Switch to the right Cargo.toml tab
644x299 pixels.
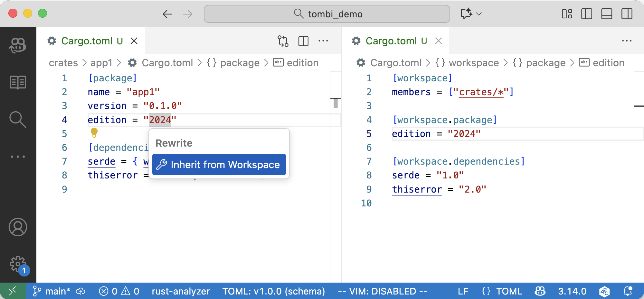pyautogui.click(x=391, y=41)
